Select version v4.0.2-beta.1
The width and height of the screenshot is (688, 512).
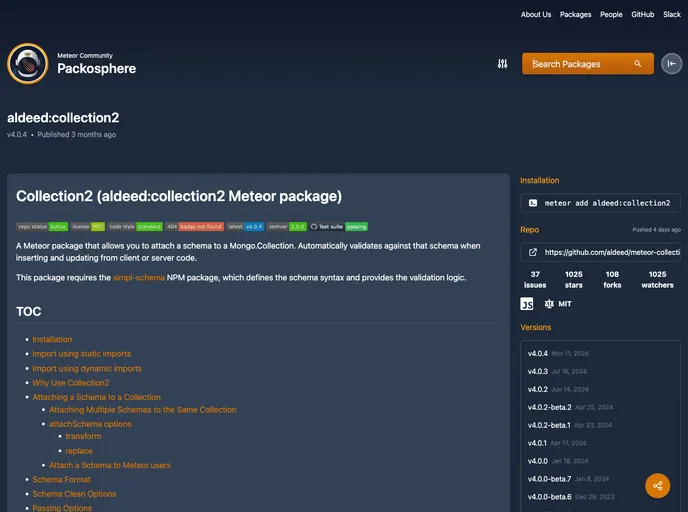[x=570, y=425]
